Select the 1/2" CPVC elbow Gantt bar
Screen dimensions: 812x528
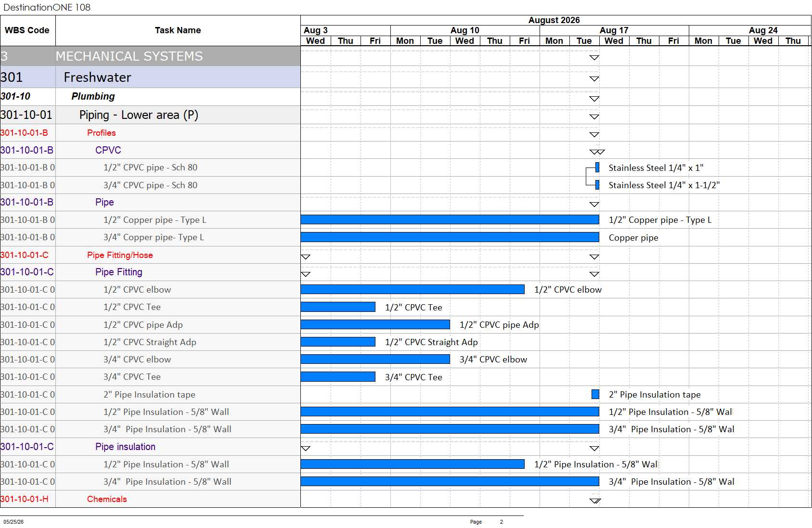412,289
